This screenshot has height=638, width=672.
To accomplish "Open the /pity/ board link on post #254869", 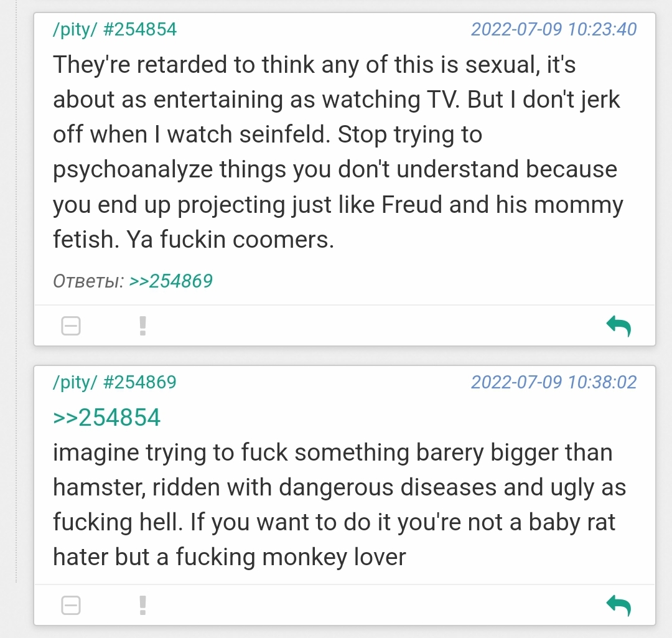I will [75, 382].
